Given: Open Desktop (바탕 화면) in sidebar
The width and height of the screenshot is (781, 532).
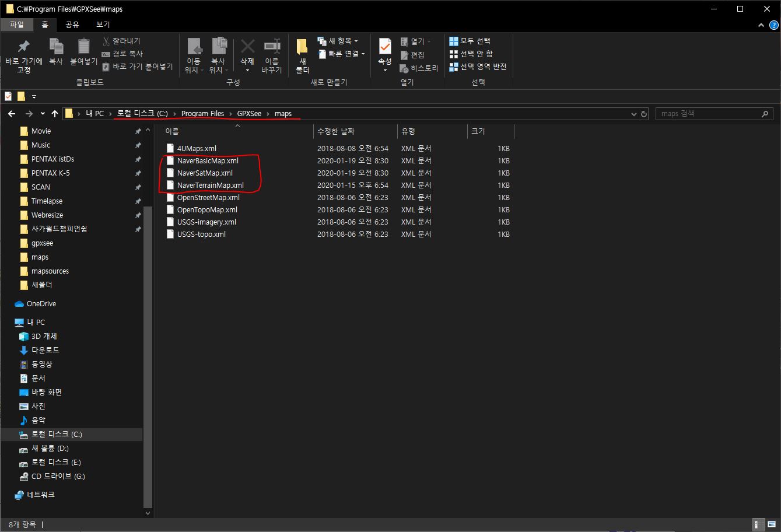Looking at the screenshot, I should click(x=46, y=392).
